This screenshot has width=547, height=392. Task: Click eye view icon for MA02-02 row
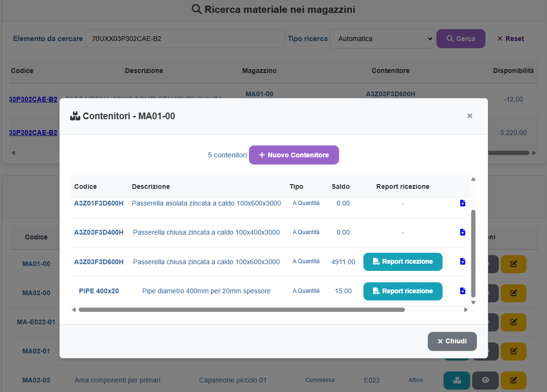tap(485, 380)
